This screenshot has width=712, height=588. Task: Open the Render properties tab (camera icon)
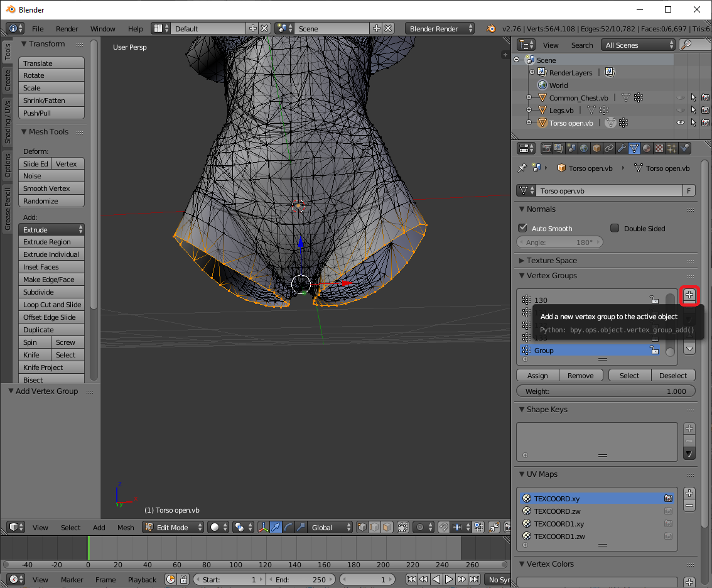click(547, 148)
